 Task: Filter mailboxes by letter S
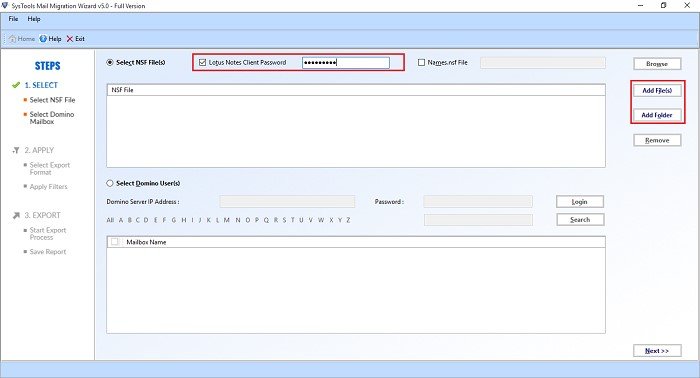[x=284, y=220]
